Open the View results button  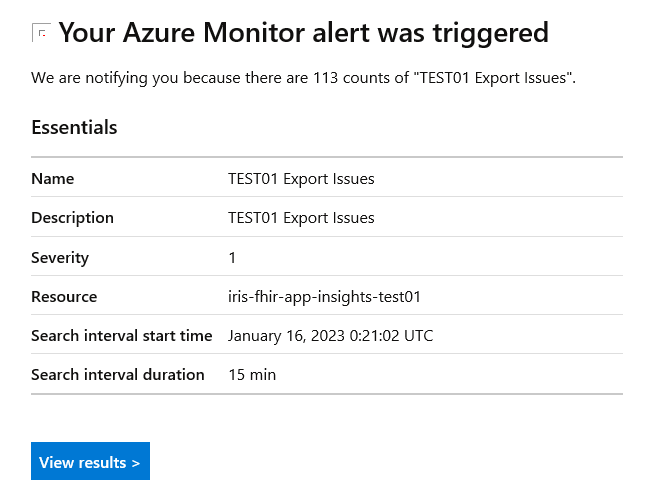click(90, 461)
